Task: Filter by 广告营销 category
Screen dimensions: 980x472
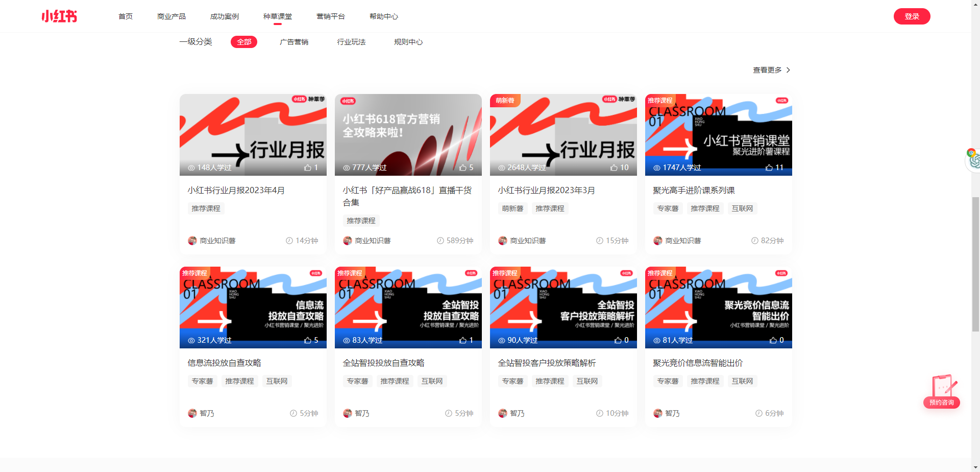Action: click(294, 42)
